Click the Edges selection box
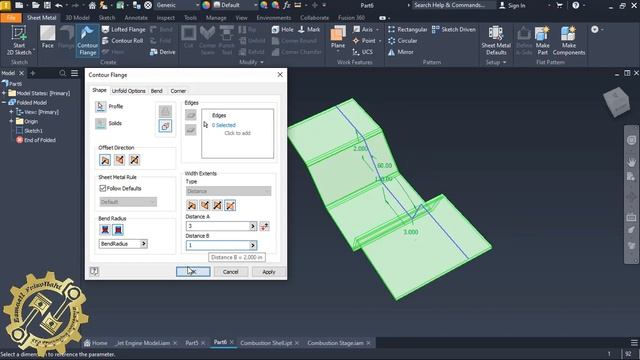 (x=238, y=133)
